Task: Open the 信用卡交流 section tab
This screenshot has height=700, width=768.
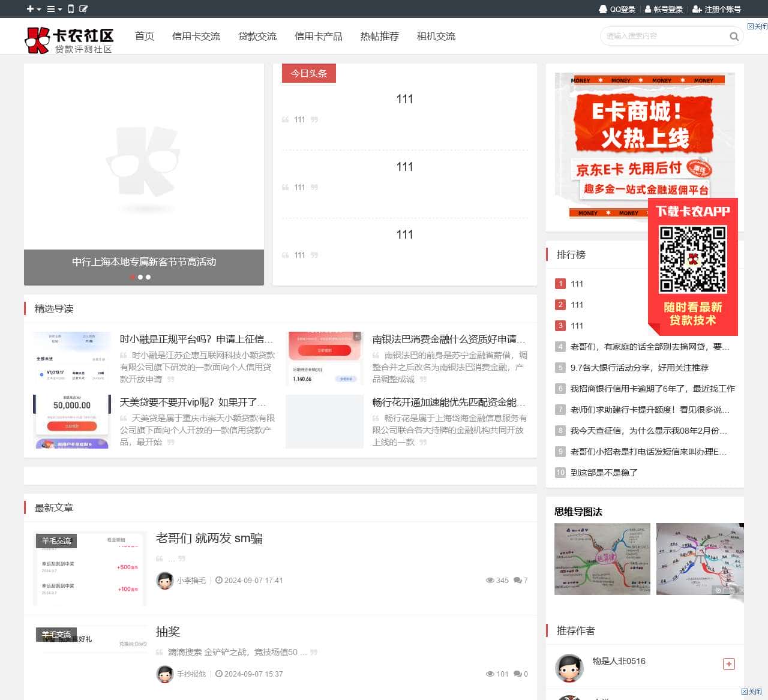Action: tap(196, 36)
